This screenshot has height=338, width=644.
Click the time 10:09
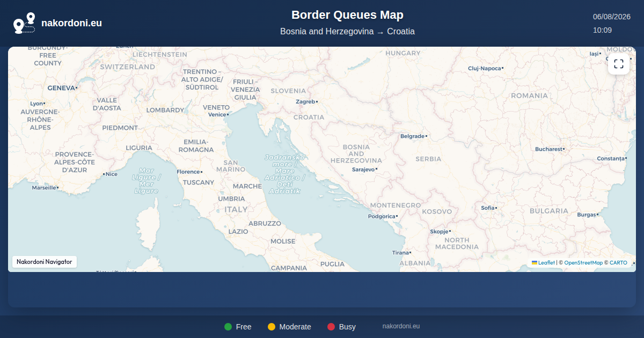[602, 30]
